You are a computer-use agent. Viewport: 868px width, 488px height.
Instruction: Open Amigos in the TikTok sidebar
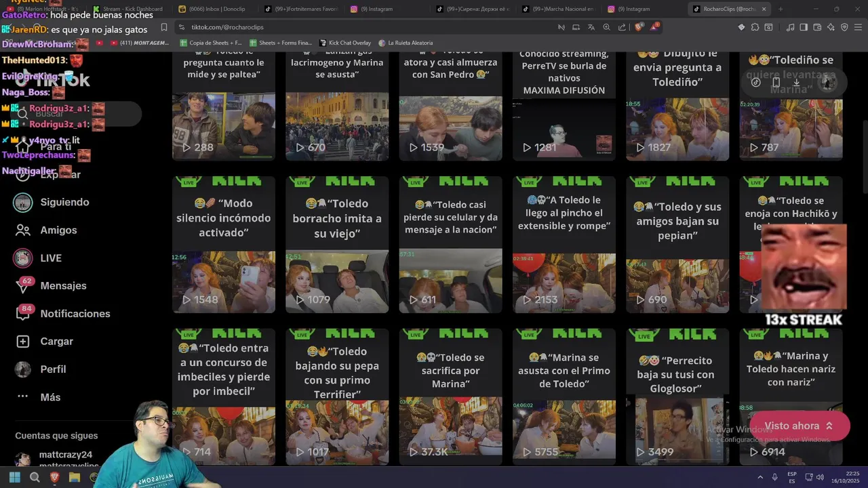pyautogui.click(x=46, y=230)
